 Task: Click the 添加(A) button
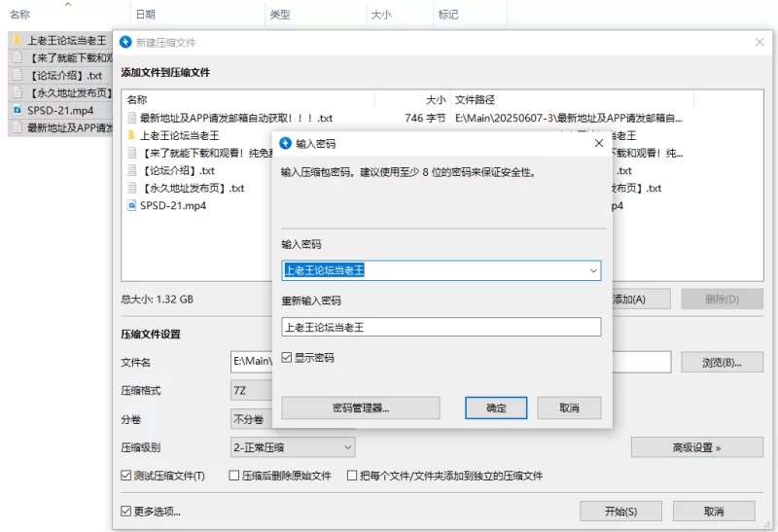point(640,300)
